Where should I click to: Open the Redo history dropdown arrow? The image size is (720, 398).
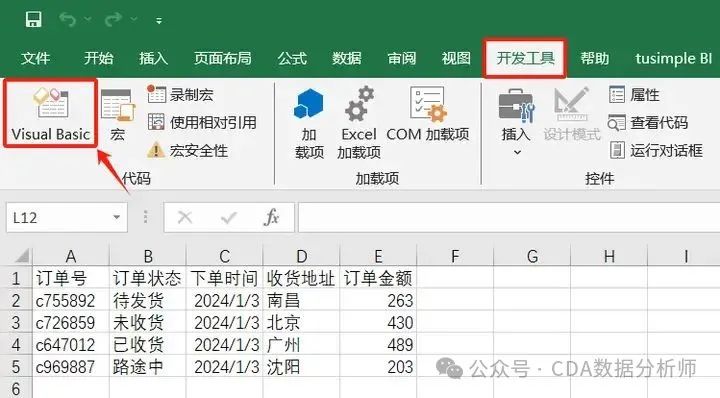click(134, 20)
